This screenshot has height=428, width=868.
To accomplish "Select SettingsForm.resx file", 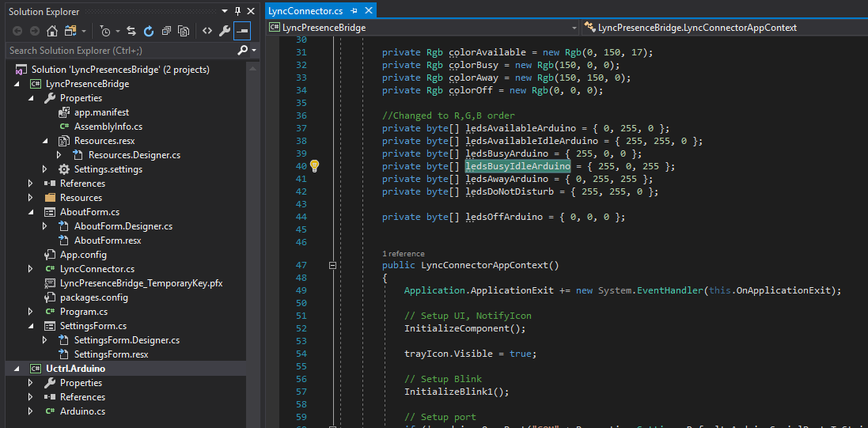I will click(x=112, y=354).
